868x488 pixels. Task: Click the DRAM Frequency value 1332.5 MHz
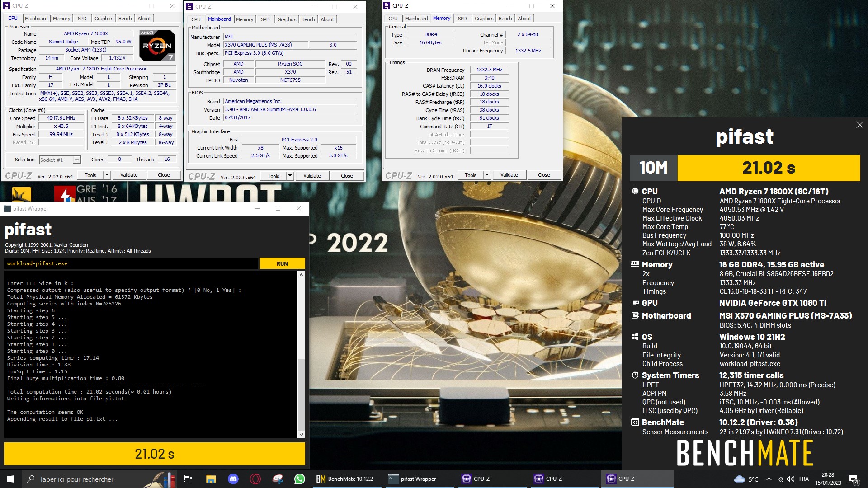[489, 70]
